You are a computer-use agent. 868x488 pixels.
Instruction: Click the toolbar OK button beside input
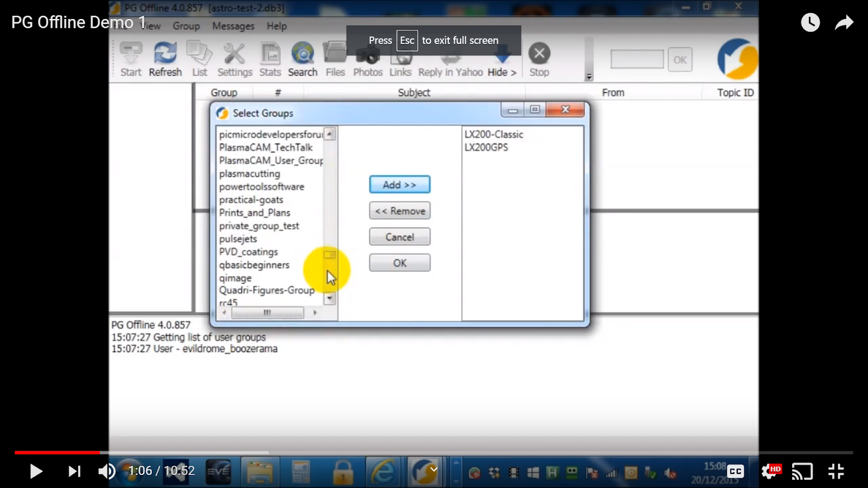pyautogui.click(x=680, y=60)
